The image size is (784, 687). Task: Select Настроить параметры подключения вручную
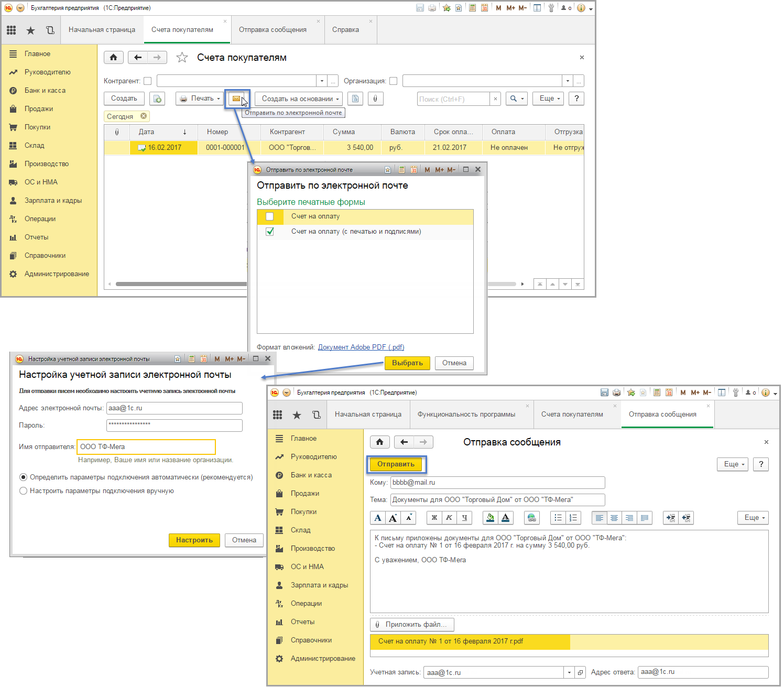[23, 491]
